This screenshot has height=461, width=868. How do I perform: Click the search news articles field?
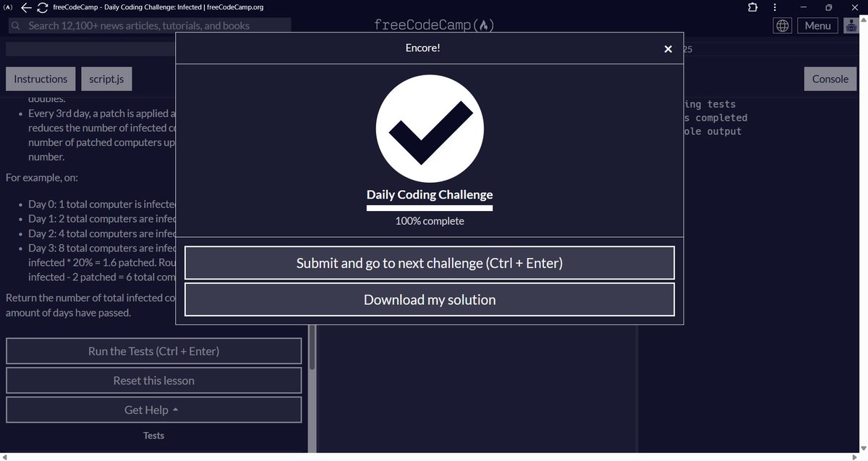click(145, 25)
